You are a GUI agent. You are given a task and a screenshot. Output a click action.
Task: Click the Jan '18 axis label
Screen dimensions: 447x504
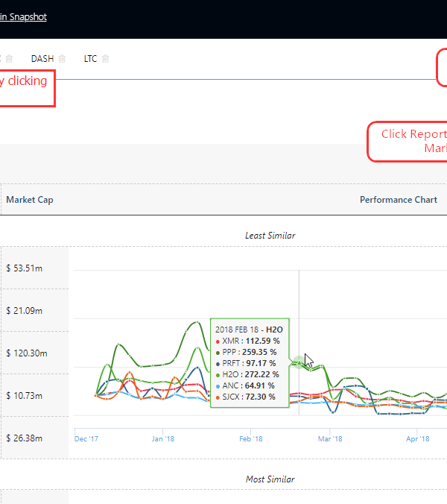coord(162,439)
